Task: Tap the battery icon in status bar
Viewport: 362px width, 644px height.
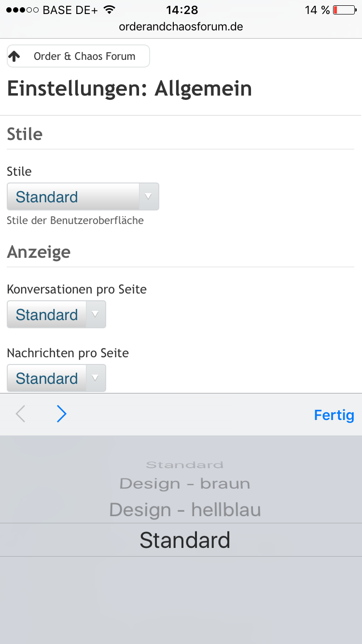Action: [344, 10]
